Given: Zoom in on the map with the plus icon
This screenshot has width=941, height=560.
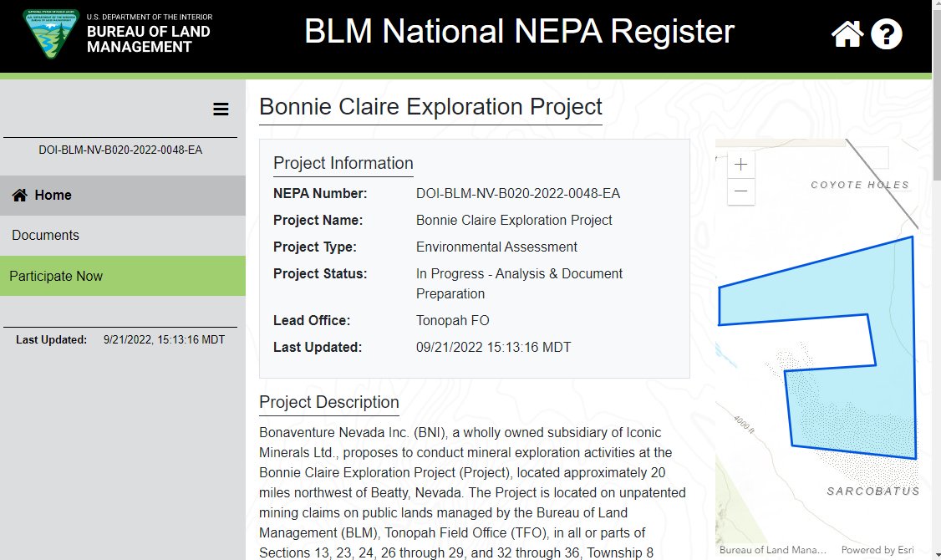Looking at the screenshot, I should [740, 164].
